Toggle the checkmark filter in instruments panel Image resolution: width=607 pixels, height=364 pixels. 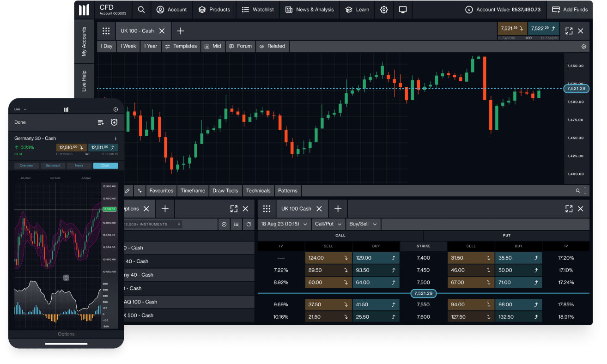[x=224, y=224]
